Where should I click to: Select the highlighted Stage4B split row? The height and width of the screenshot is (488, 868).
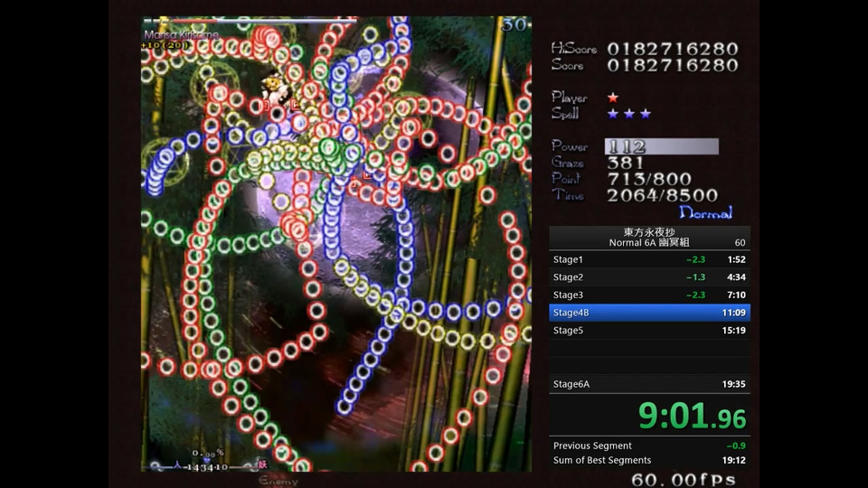pos(649,313)
